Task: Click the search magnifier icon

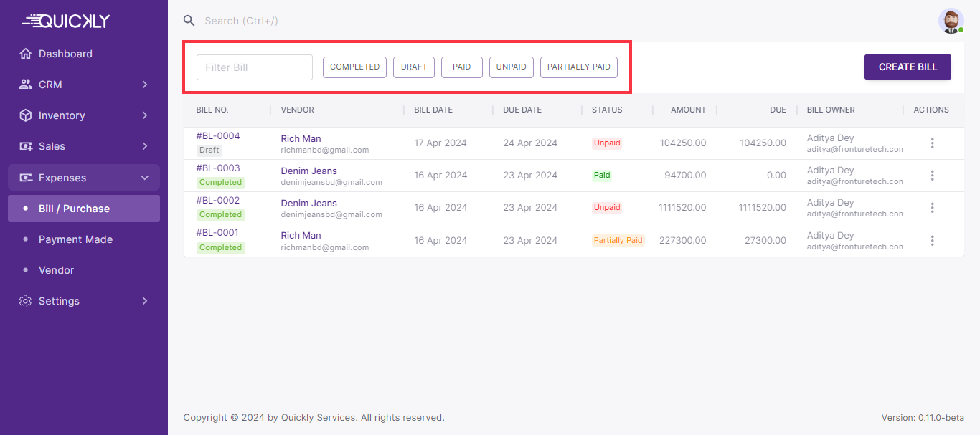Action: coord(189,21)
